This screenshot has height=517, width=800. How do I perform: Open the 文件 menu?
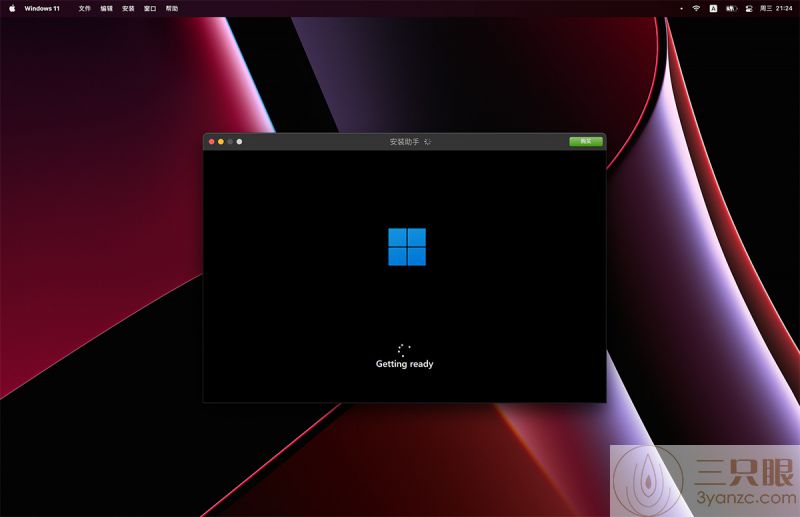pos(85,8)
